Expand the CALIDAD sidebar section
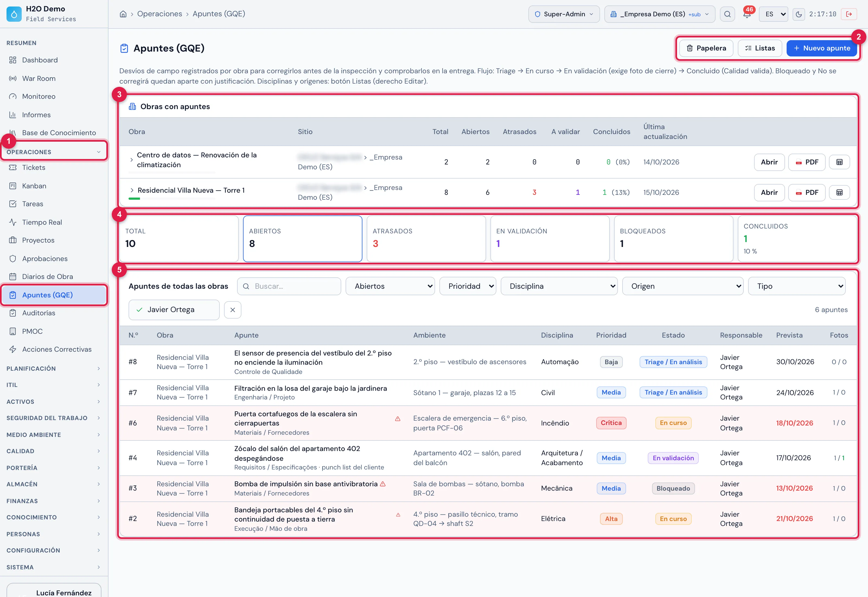The width and height of the screenshot is (868, 597). 53,451
